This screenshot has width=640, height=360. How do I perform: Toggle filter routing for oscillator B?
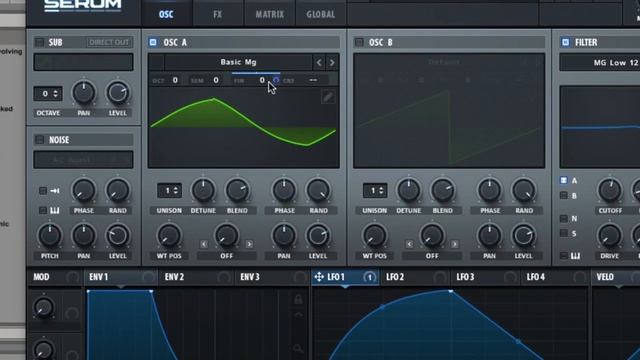click(564, 196)
